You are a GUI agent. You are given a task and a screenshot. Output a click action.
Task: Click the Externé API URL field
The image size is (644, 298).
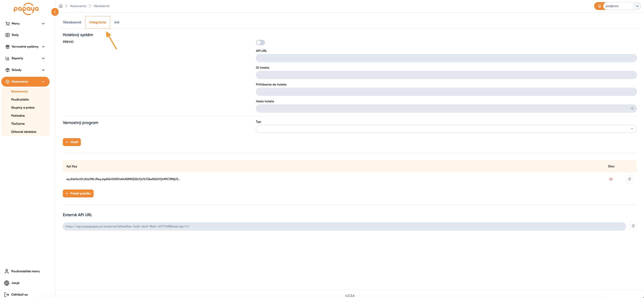(344, 226)
